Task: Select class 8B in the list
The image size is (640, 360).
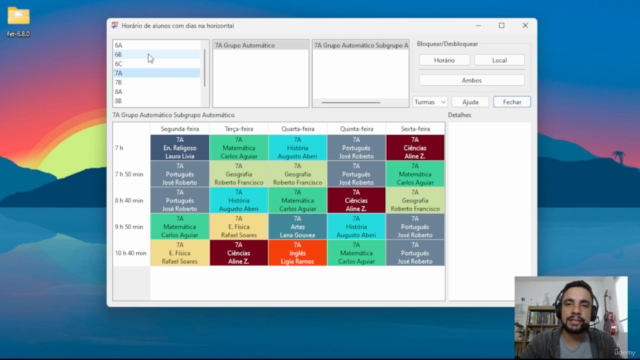Action: [x=157, y=101]
